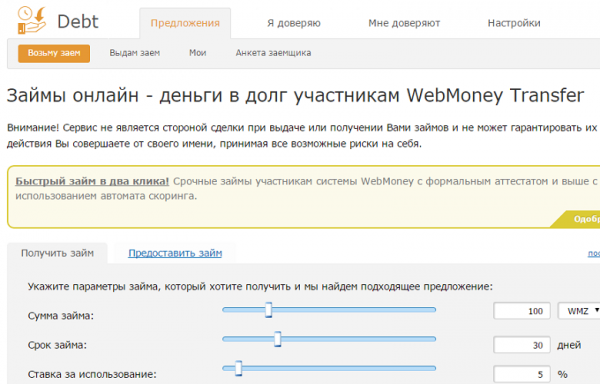Click the Срок займа slider handle
The height and width of the screenshot is (384, 600).
[x=278, y=339]
